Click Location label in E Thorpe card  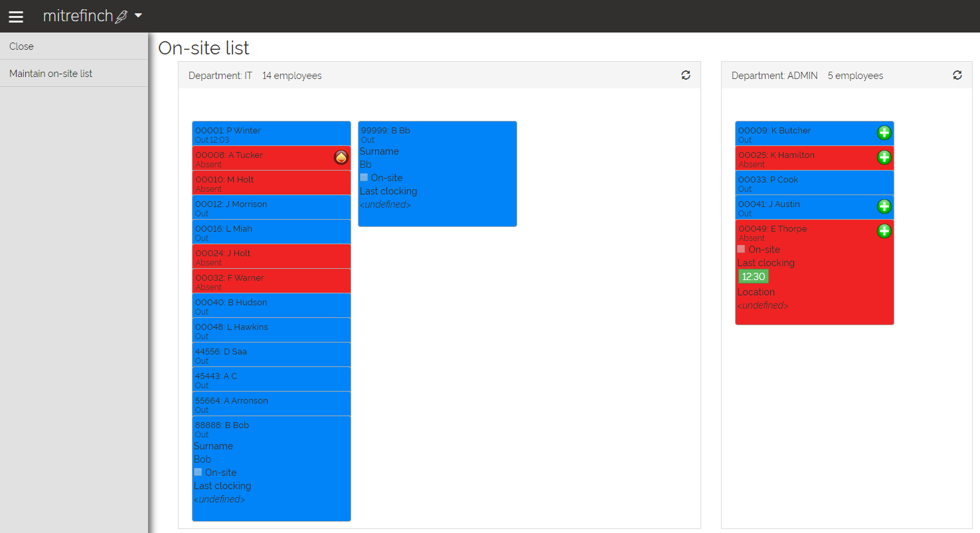coord(756,292)
